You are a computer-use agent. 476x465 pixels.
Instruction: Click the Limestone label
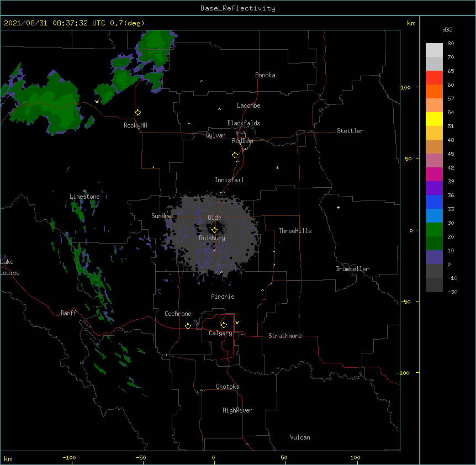(x=84, y=197)
